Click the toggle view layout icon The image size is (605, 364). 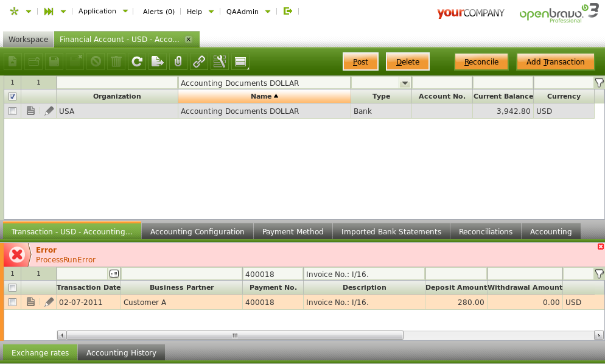click(x=240, y=61)
